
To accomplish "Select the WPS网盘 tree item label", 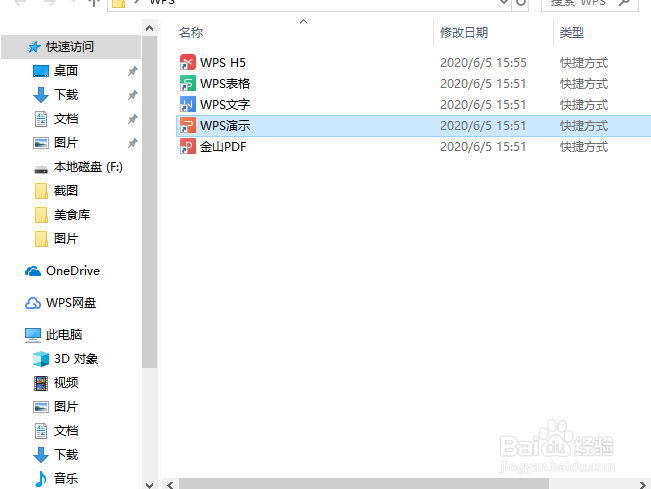I will click(x=71, y=303).
